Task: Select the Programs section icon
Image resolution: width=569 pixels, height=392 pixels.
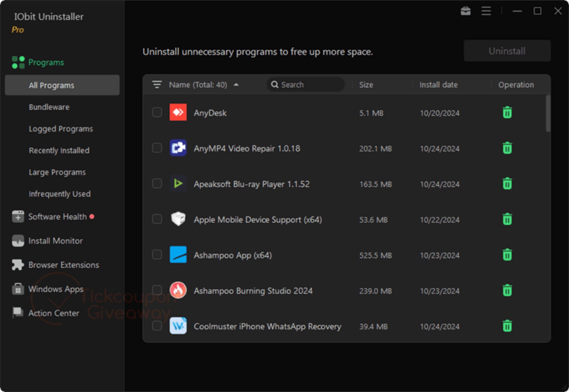Action: coord(18,62)
